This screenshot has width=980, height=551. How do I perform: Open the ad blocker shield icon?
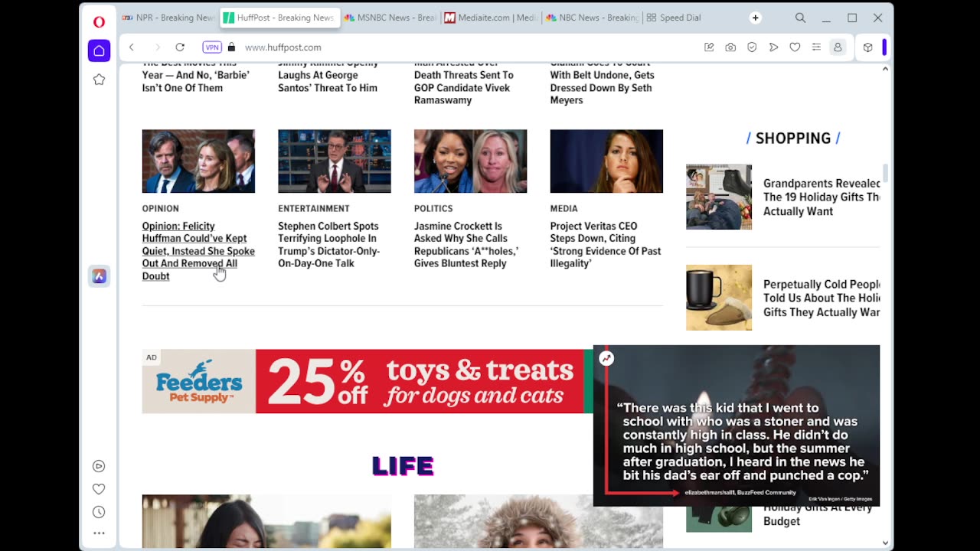pyautogui.click(x=752, y=47)
